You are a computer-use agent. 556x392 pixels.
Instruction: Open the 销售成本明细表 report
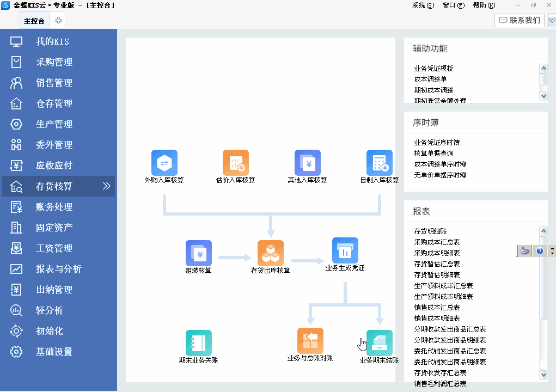tap(437, 318)
